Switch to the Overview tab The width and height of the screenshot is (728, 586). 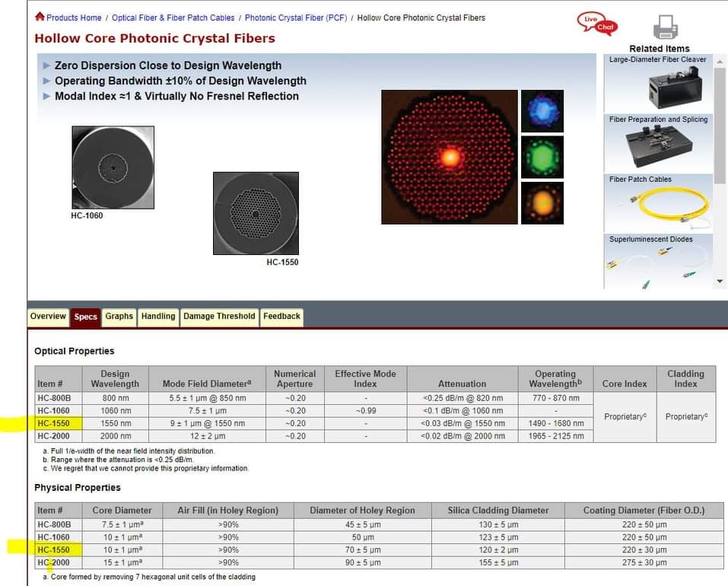[x=48, y=317]
